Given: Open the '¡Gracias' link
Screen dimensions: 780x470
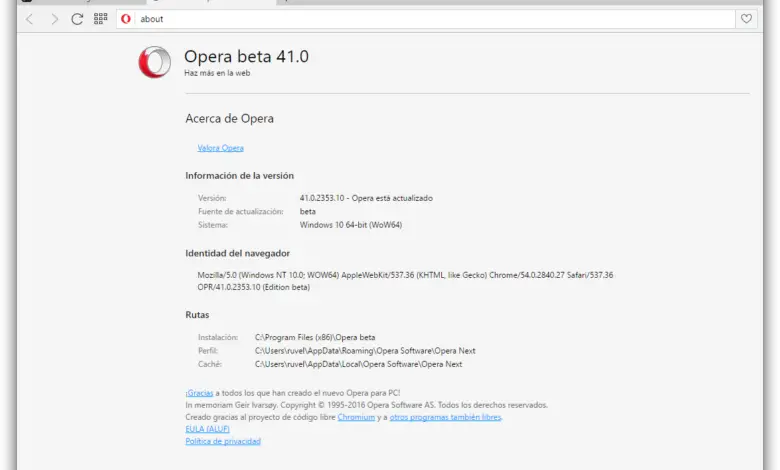Looking at the screenshot, I should 199,393.
